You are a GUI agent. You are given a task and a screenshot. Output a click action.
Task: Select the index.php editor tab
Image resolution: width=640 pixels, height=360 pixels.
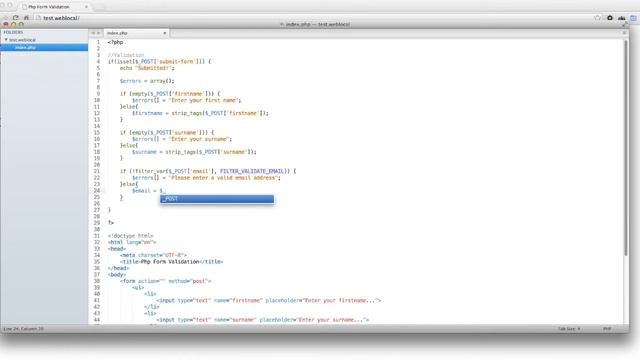pos(136,33)
